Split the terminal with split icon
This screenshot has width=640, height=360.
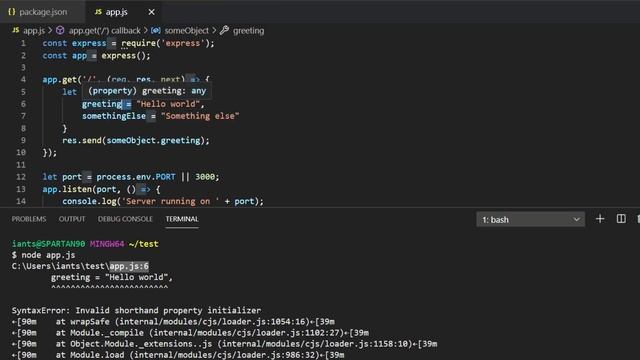621,219
